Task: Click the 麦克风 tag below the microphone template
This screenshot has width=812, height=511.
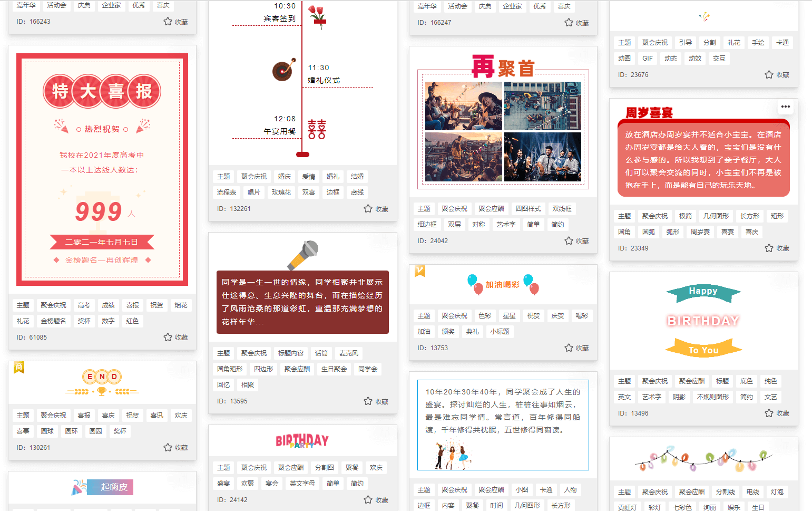Action: (x=348, y=353)
